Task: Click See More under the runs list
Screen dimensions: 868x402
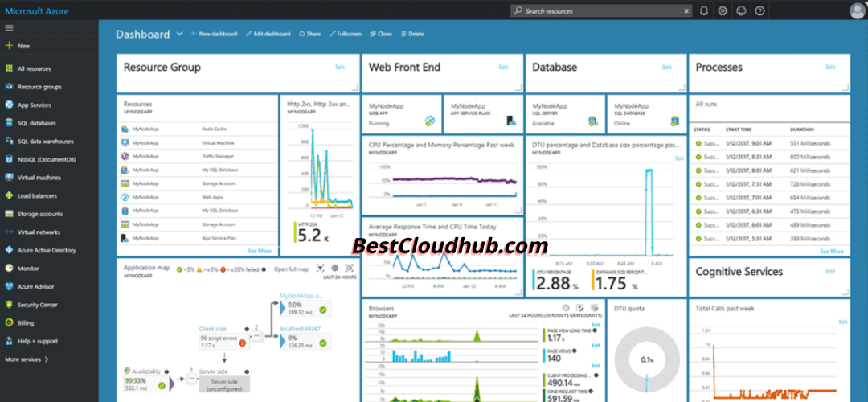Action: 832,251
